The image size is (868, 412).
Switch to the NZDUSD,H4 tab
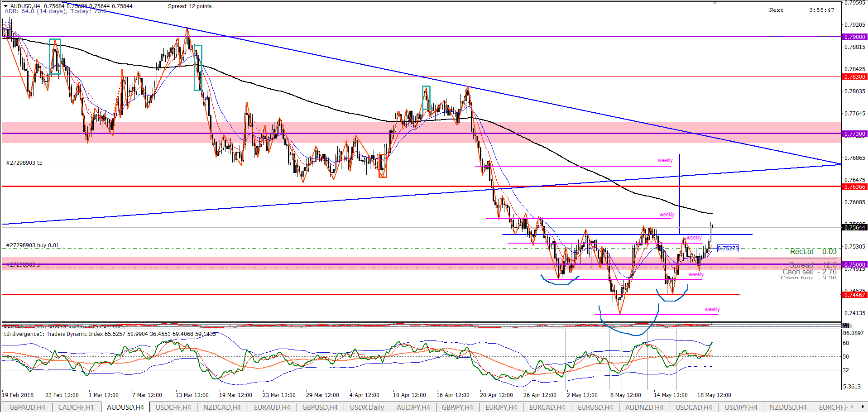tap(788, 407)
